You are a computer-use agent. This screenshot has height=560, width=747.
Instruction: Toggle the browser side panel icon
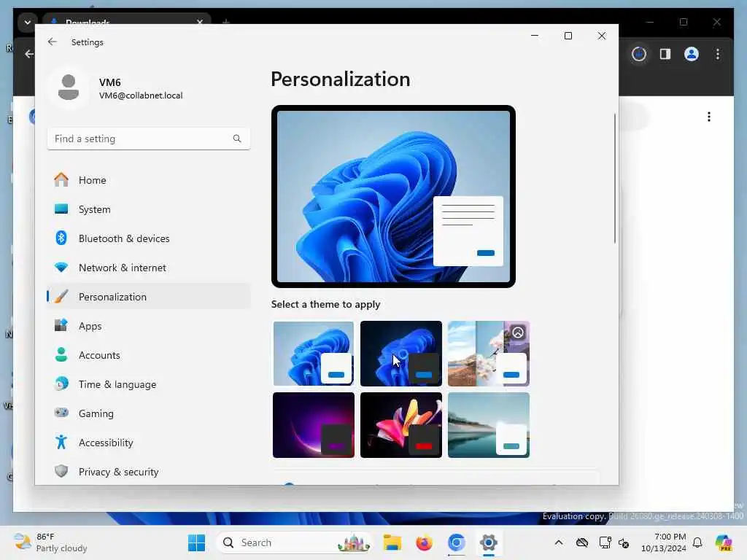tap(665, 54)
